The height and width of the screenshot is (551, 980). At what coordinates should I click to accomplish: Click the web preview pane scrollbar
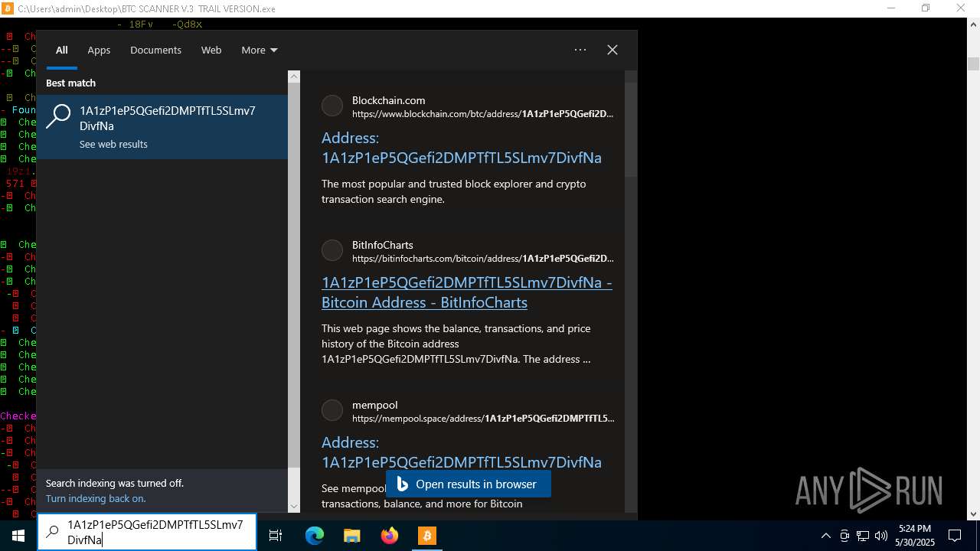point(631,130)
